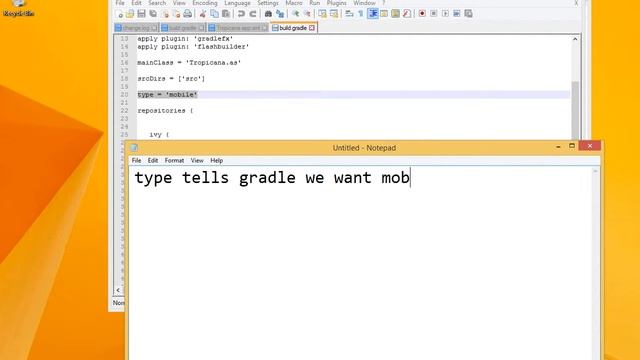Open the Notepad View menu
The width and height of the screenshot is (640, 360).
pos(197,160)
